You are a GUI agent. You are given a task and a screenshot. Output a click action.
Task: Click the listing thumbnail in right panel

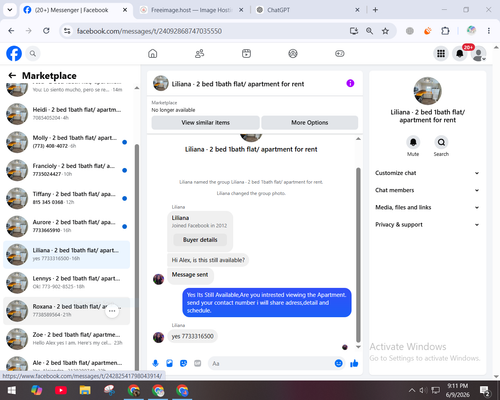(427, 91)
